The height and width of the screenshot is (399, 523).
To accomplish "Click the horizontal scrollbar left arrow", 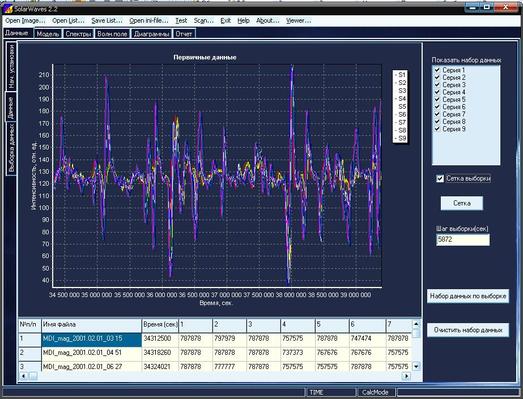I will click(23, 376).
